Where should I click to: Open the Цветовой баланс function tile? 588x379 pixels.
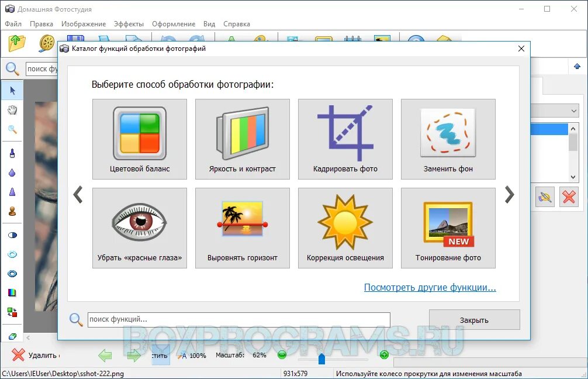[x=140, y=139]
